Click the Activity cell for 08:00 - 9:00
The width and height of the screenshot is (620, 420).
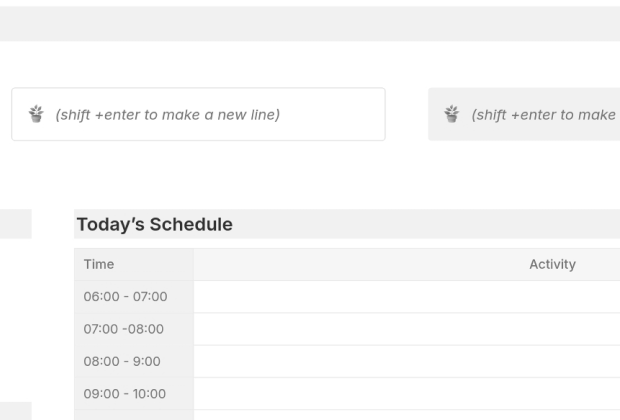click(405, 361)
